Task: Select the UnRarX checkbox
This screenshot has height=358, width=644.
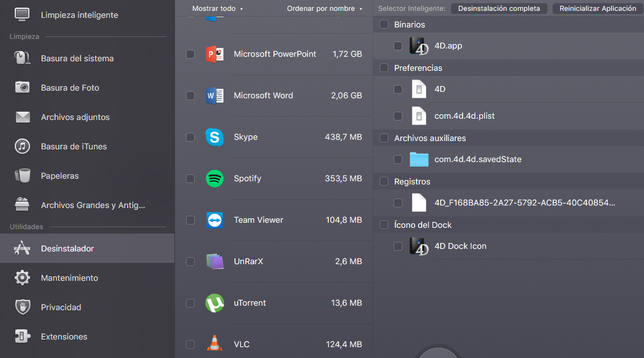Action: point(190,262)
